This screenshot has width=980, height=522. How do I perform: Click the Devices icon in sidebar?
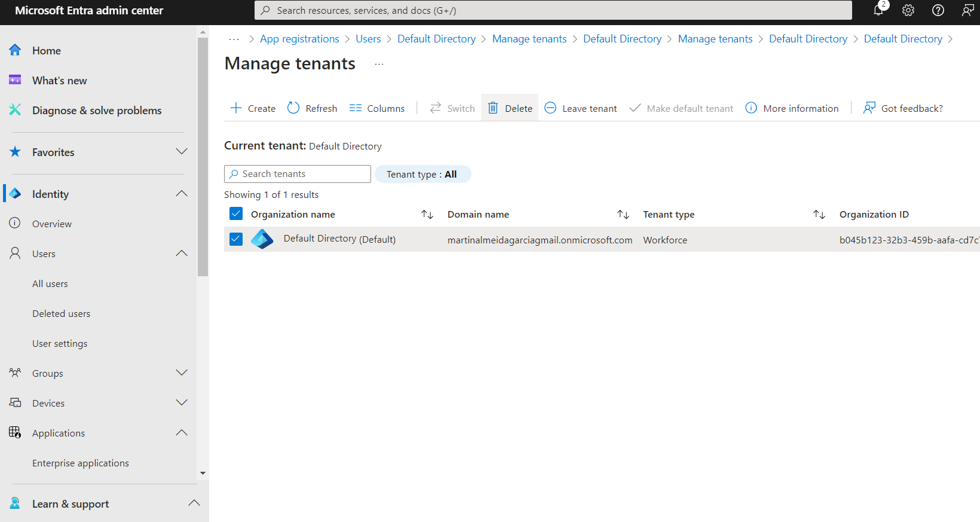[15, 402]
